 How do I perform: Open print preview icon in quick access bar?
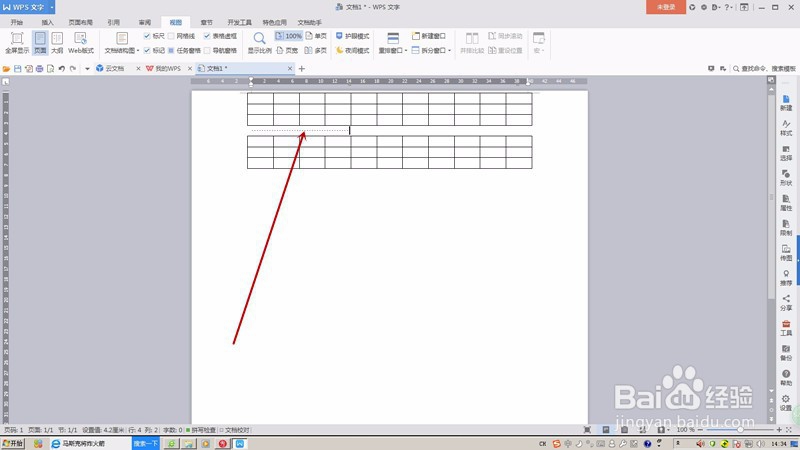point(51,68)
